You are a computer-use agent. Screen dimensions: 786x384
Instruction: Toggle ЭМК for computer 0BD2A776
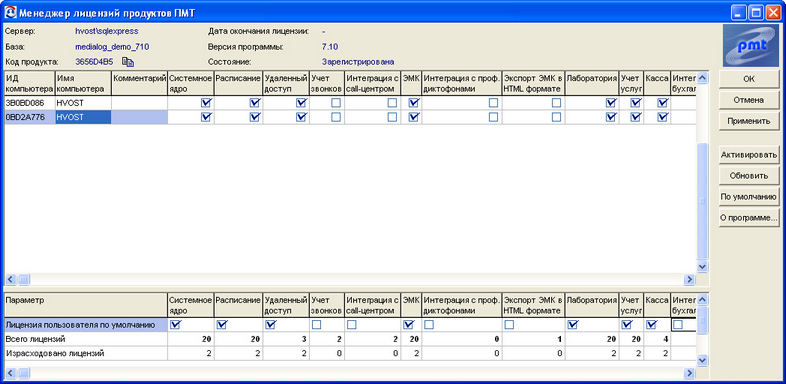(414, 117)
